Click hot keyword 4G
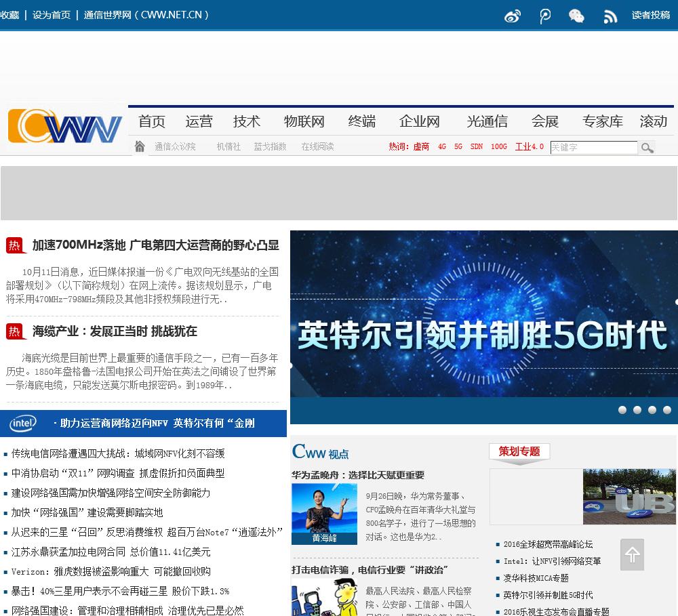678x616 pixels. click(x=442, y=147)
